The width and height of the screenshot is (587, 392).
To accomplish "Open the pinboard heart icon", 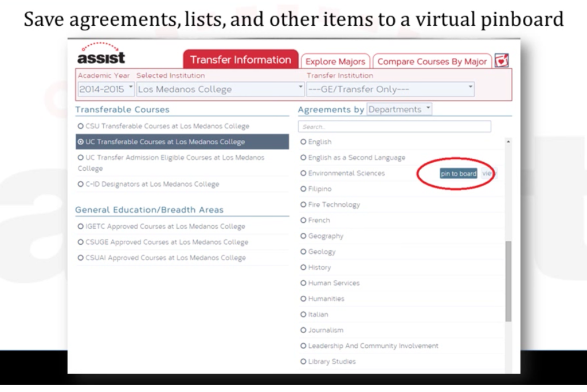I will 502,60.
